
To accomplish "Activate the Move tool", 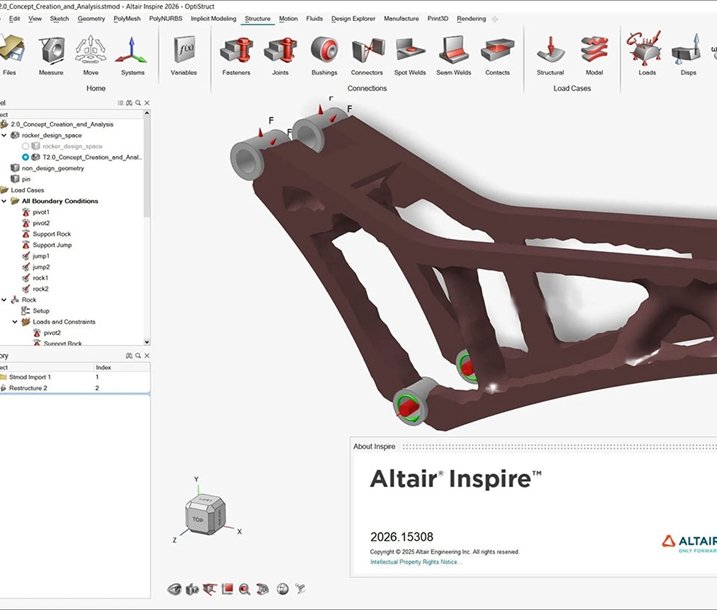I will tap(91, 50).
